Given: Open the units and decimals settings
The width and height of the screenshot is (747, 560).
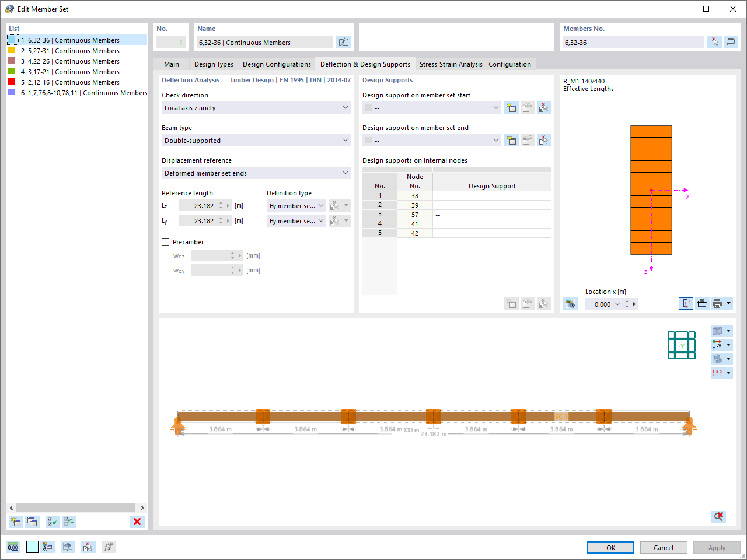Looking at the screenshot, I should [x=13, y=547].
